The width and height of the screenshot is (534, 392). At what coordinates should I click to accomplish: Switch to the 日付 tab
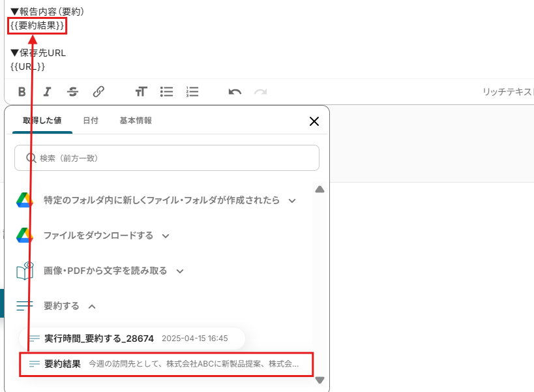(91, 121)
